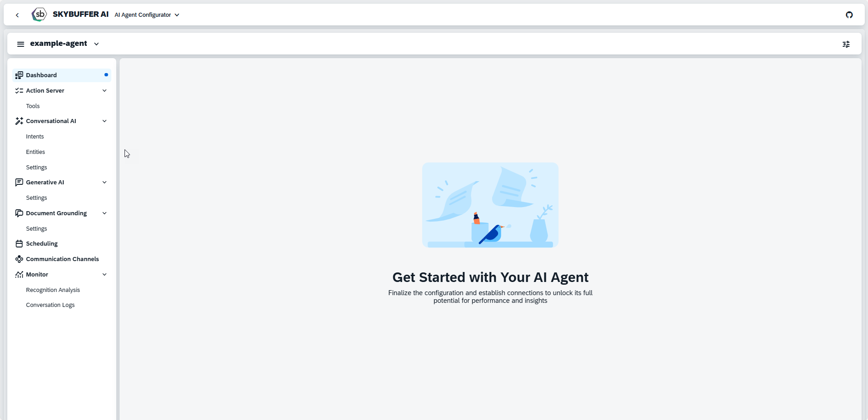868x420 pixels.
Task: Click the Generative AI chat icon
Action: coord(19,183)
